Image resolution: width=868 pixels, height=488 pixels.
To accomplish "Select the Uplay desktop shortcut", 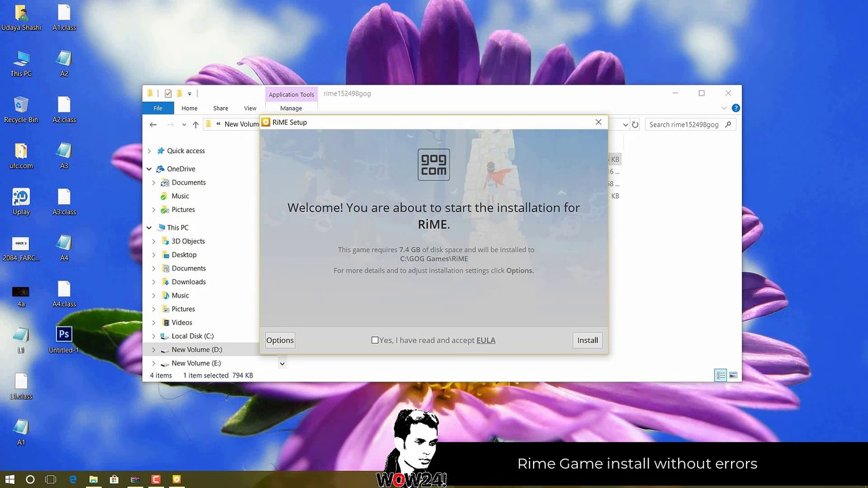I will (x=21, y=202).
